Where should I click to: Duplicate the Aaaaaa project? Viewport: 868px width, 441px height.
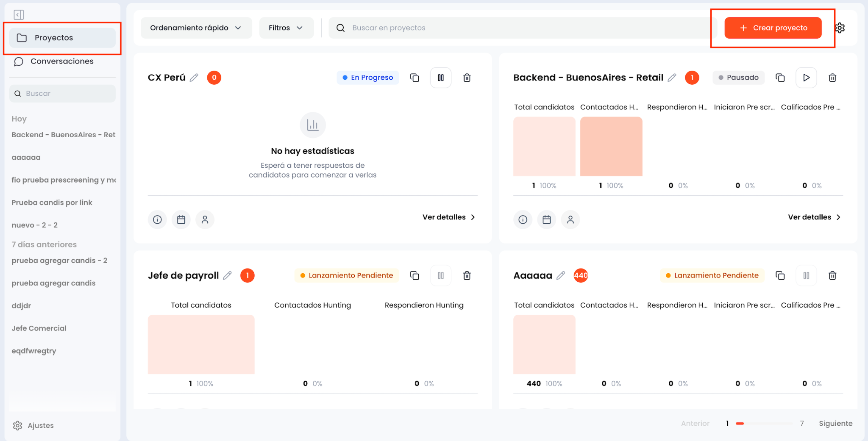pos(780,275)
